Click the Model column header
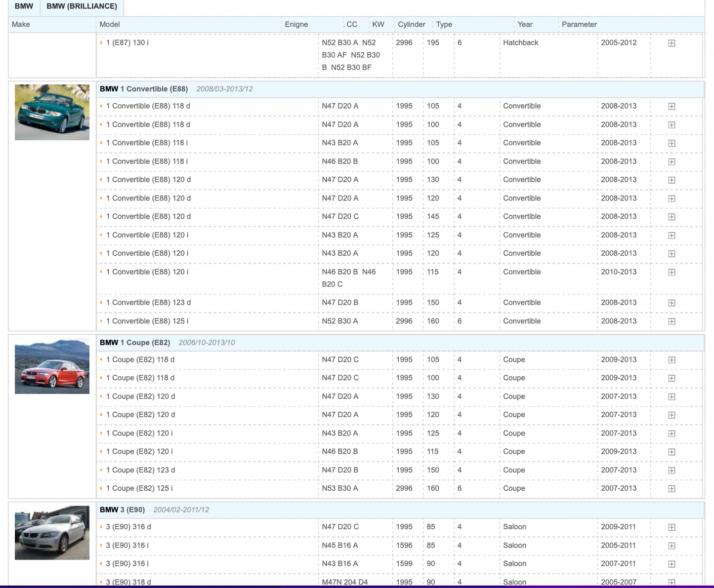 coord(110,24)
